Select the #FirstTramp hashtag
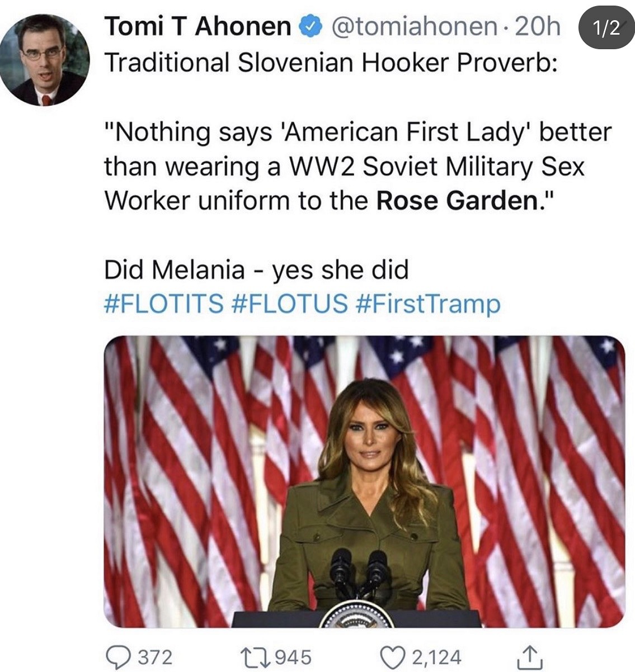This screenshot has width=635, height=672. tap(427, 304)
